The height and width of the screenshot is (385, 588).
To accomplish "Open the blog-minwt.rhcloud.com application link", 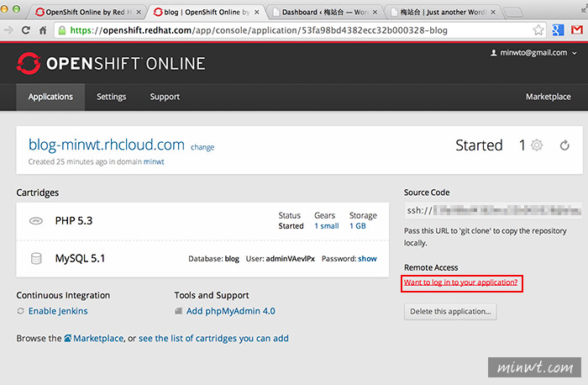I will click(x=107, y=145).
